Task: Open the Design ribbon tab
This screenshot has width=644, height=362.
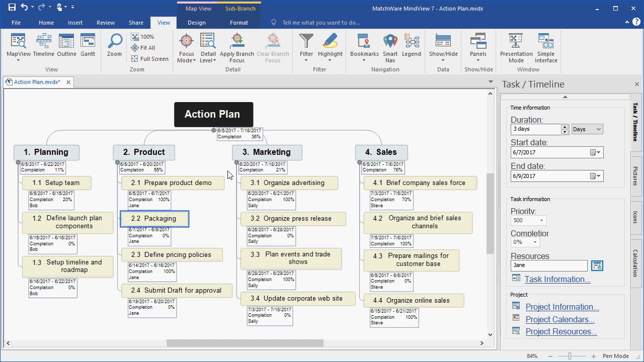Action: click(197, 23)
